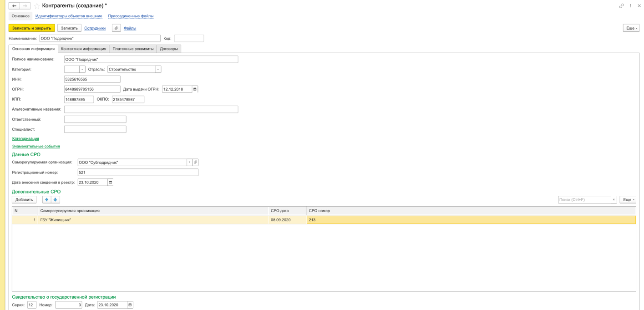Open calendar for Дата внесения сведений в реестр

[x=111, y=183]
